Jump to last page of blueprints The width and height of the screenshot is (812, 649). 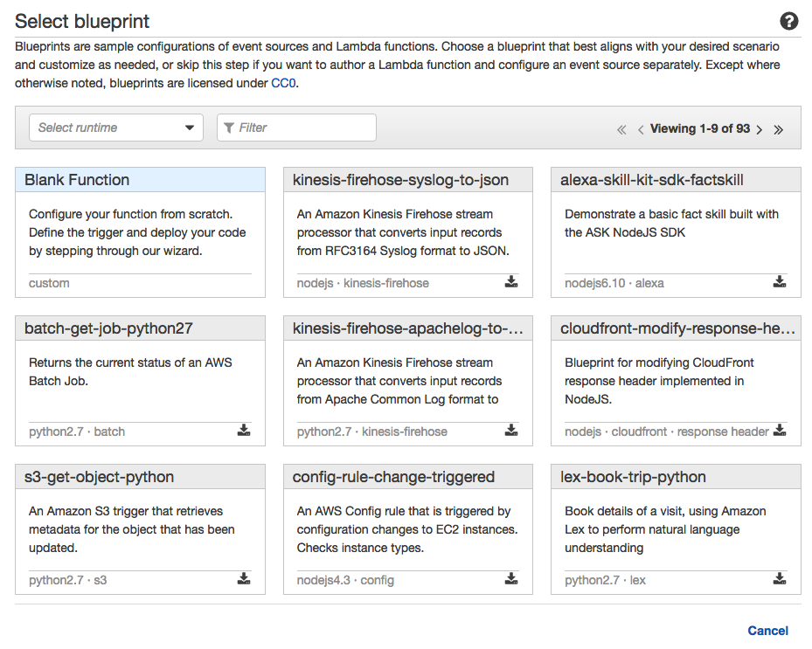pos(778,129)
